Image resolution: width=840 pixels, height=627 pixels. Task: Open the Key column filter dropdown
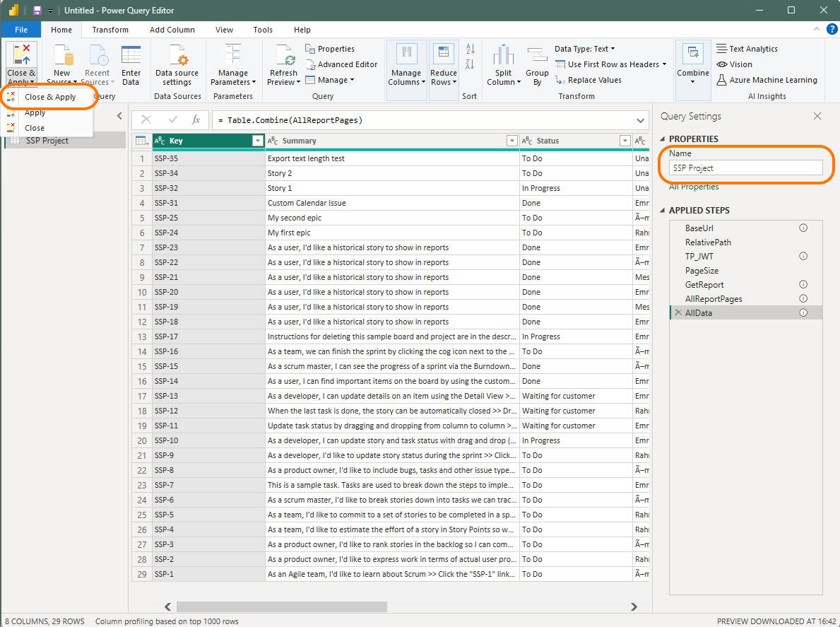tap(257, 141)
